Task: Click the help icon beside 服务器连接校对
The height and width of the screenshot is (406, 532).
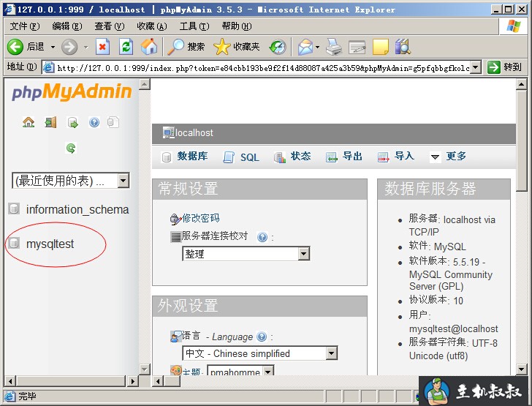Action: (x=262, y=237)
